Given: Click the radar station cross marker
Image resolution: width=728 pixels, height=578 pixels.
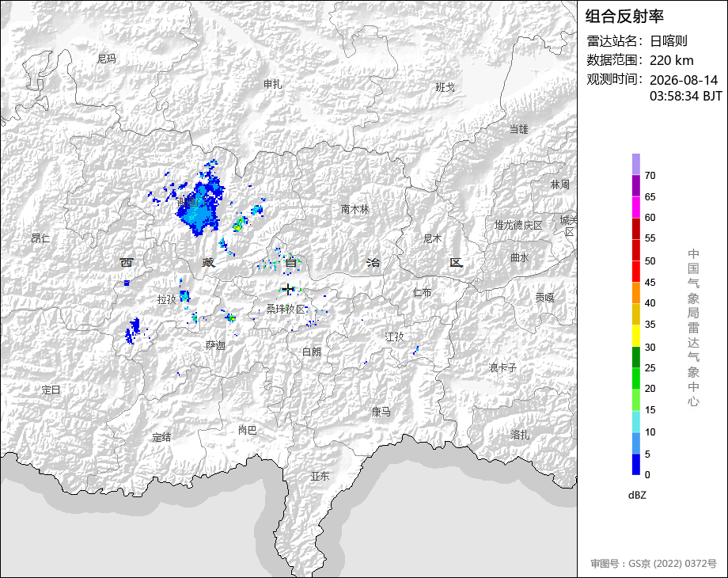Looking at the screenshot, I should click(x=288, y=290).
